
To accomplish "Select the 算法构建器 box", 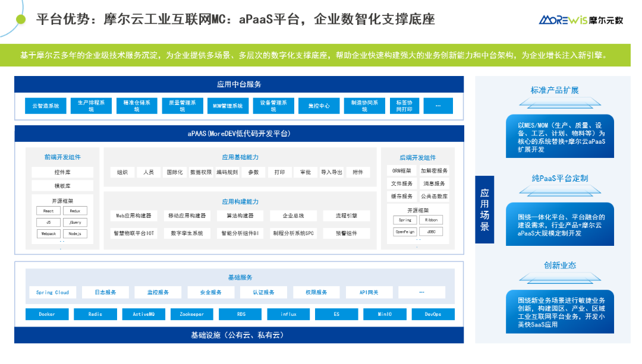I will click(240, 216).
